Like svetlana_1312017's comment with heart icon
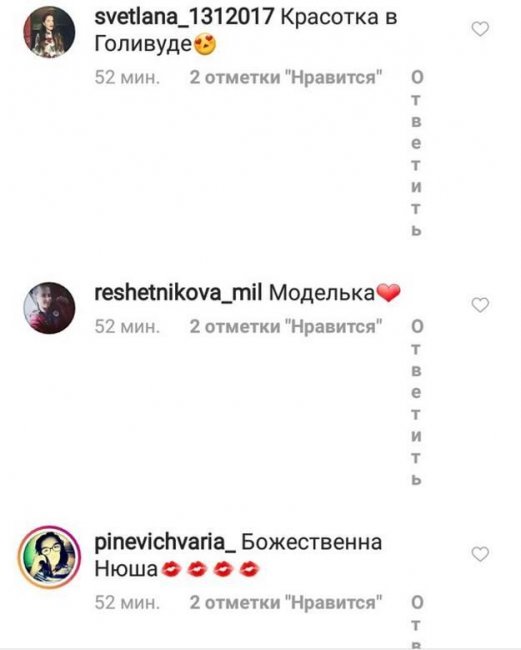This screenshot has height=650, width=521. point(480,29)
